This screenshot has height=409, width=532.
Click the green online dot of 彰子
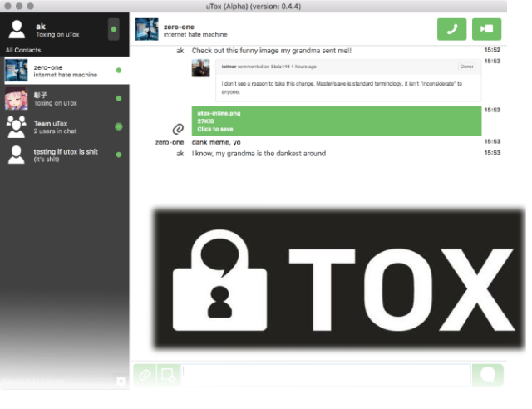click(118, 98)
